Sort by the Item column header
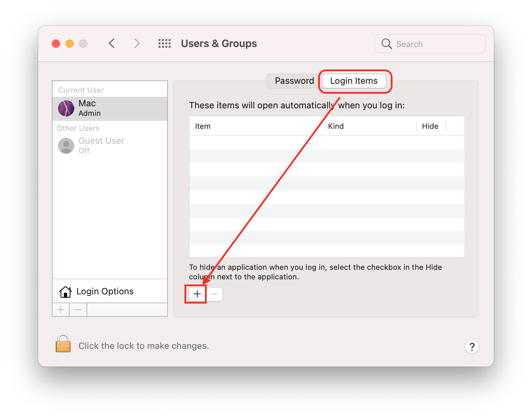Viewport: 532px width, 417px height. click(x=203, y=126)
